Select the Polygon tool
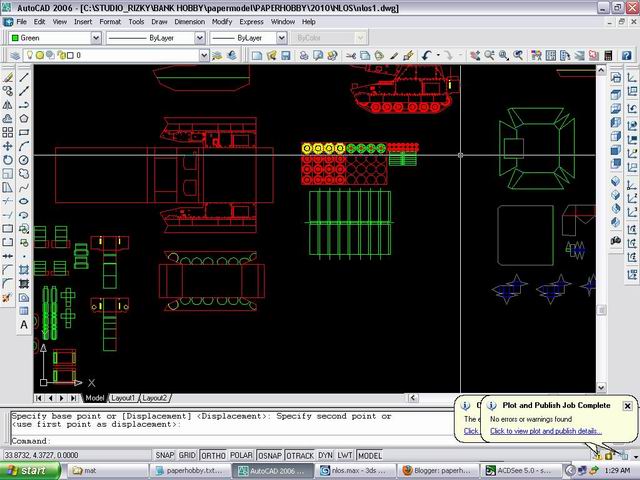This screenshot has width=640, height=480. [x=24, y=119]
